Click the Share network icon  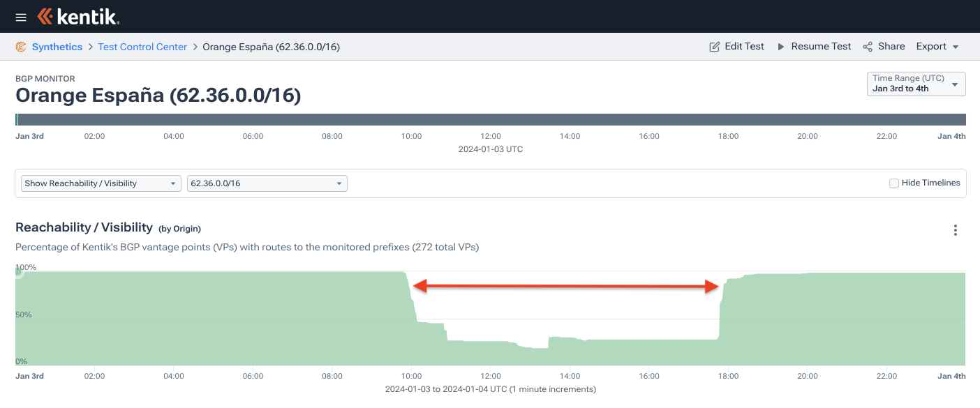coord(868,47)
